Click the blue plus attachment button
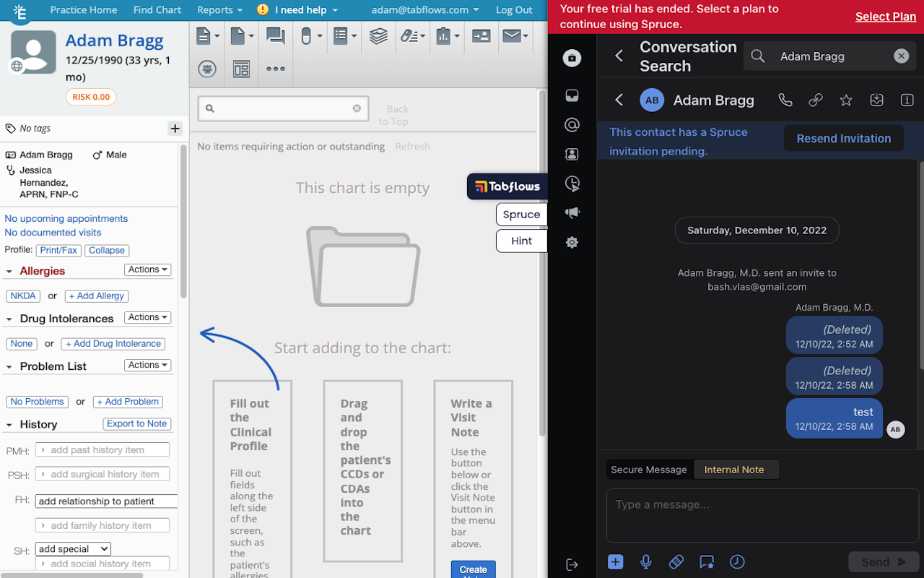Image resolution: width=924 pixels, height=578 pixels. point(615,561)
